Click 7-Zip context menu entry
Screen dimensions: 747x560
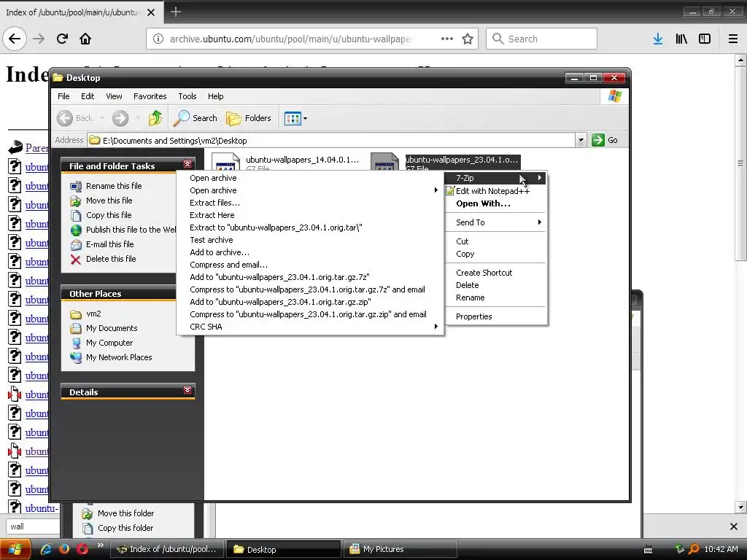click(495, 178)
